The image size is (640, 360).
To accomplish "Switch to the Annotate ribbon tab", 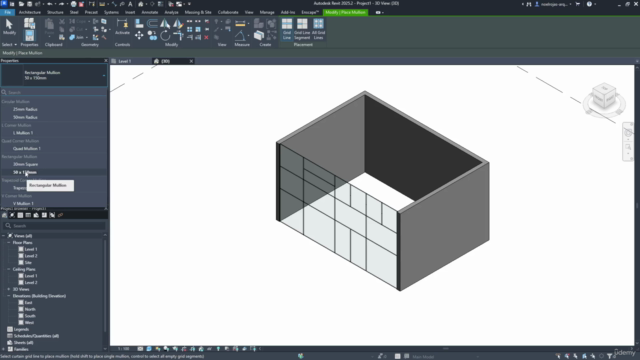I will (x=149, y=12).
